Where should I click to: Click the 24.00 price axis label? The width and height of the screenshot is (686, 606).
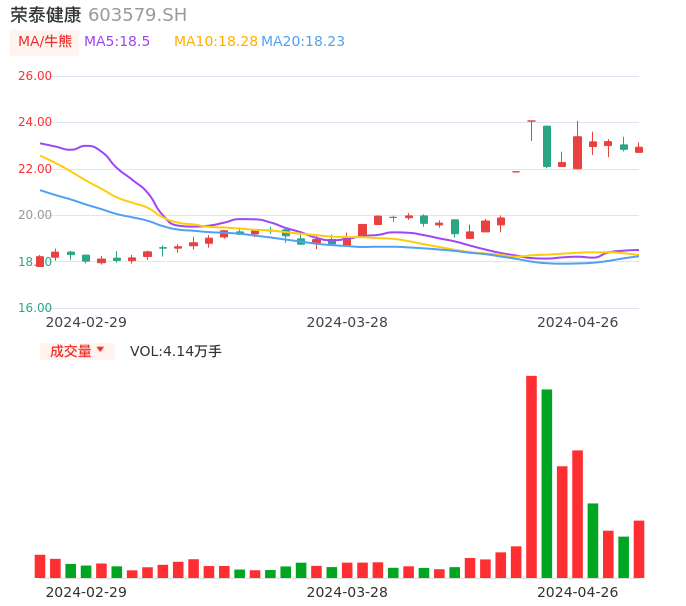[x=35, y=122]
